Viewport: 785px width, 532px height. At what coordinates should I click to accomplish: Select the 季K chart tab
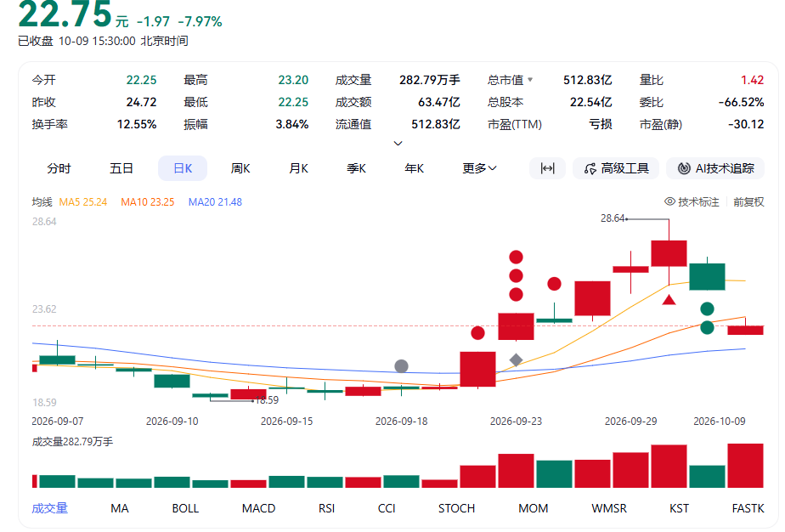357,168
